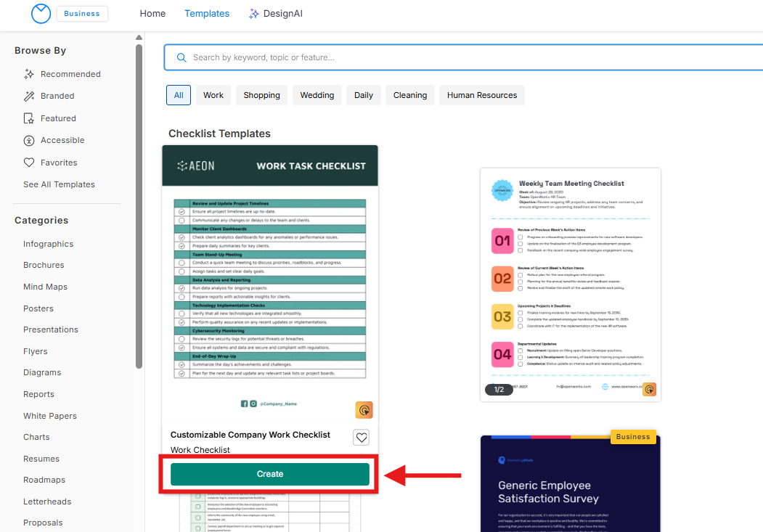Image resolution: width=763 pixels, height=532 pixels.
Task: Click the Recommended sparkle icon in sidebar
Action: (29, 74)
